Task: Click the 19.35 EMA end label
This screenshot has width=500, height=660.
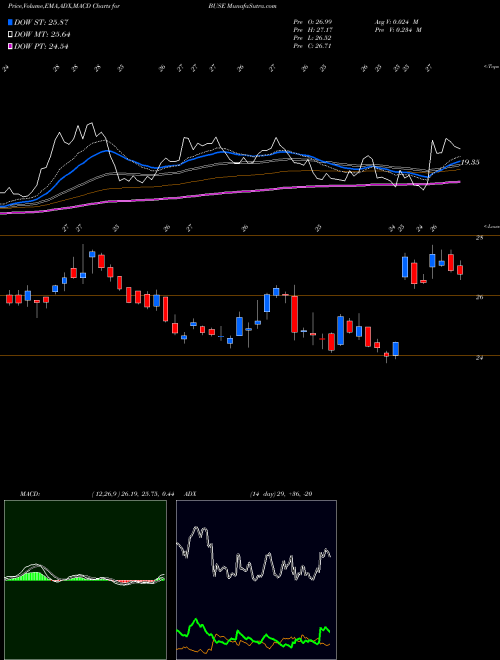Action: (470, 162)
